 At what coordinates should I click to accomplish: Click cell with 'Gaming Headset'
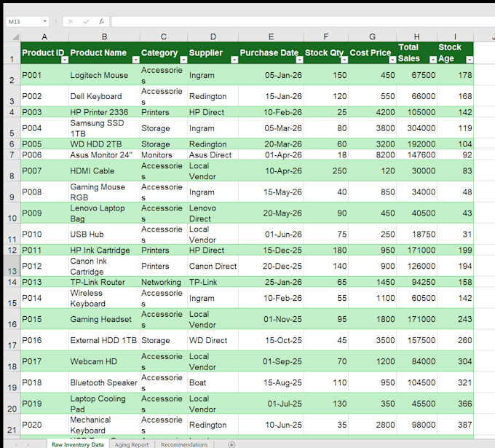[104, 319]
